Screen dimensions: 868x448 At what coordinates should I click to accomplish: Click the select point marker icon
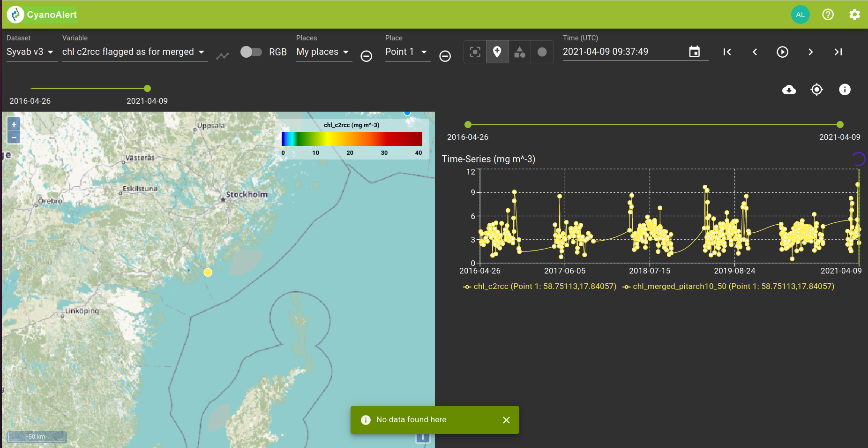[475, 52]
